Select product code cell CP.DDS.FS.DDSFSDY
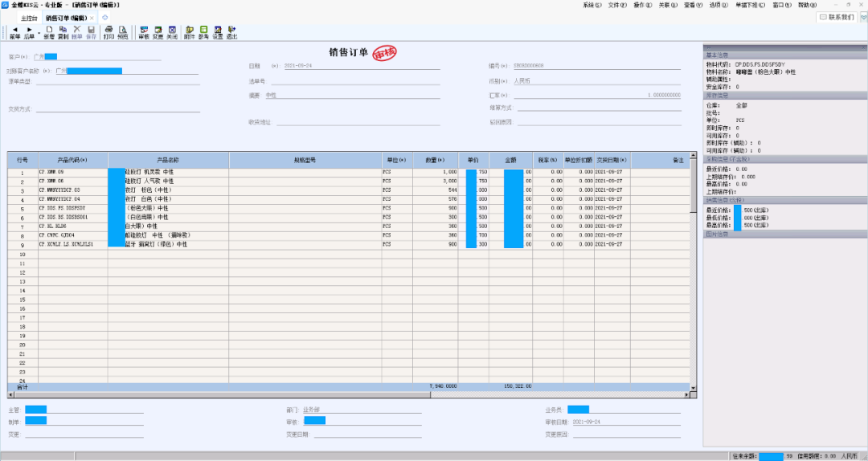This screenshot has width=868, height=461. tap(72, 208)
